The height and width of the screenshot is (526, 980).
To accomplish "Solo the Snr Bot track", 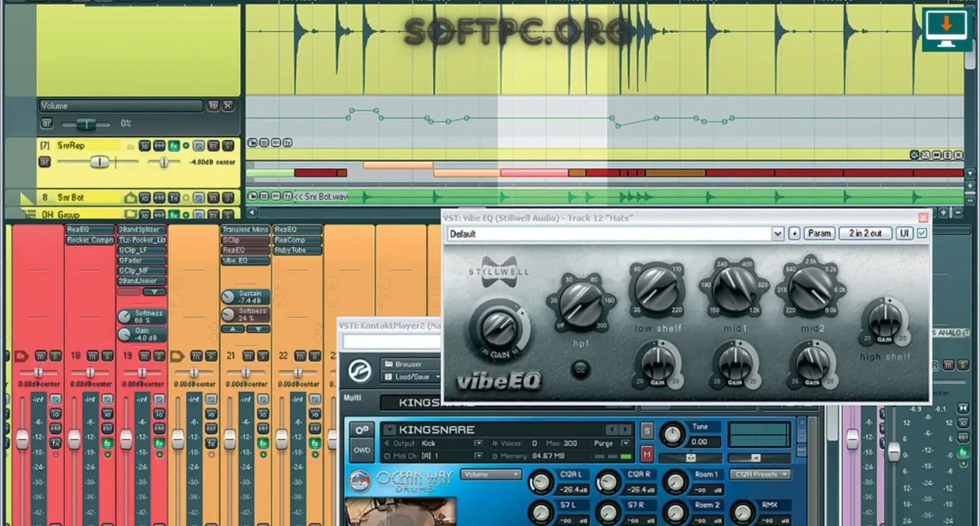I will click(228, 197).
